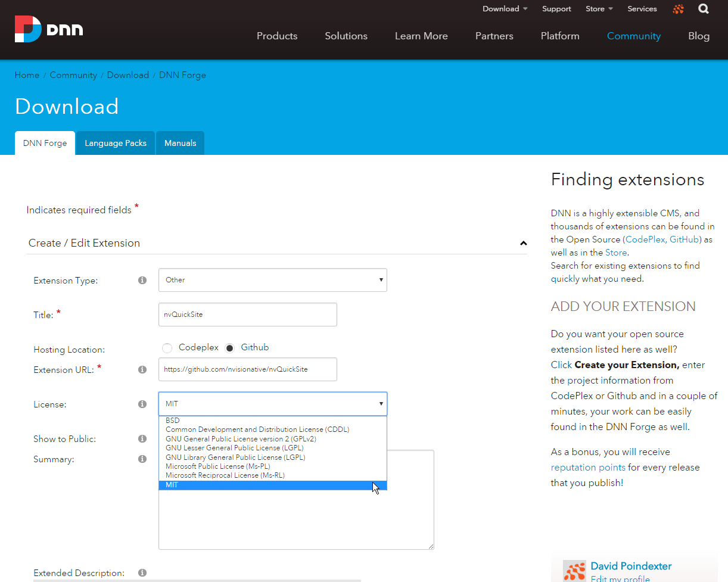728x582 pixels.
Task: Choose GNU General Public License version 2
Action: (273, 438)
